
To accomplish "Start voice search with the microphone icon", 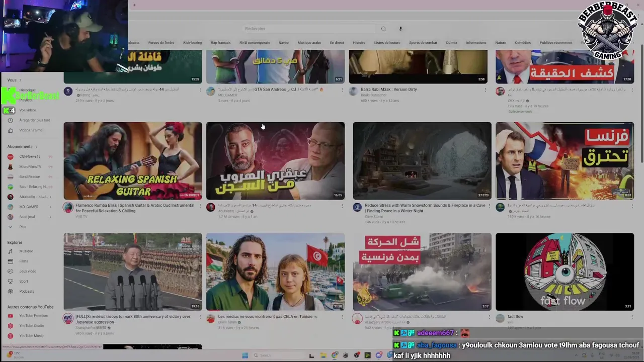I will pos(400,29).
